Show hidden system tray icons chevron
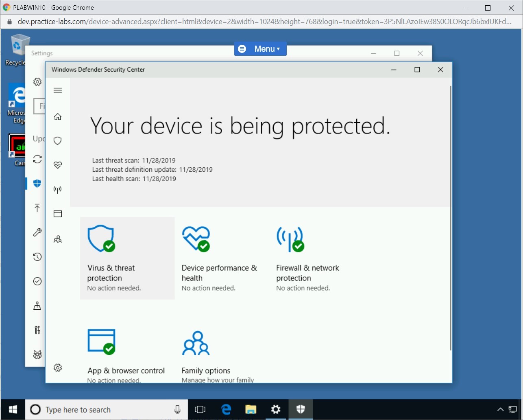 pos(500,409)
